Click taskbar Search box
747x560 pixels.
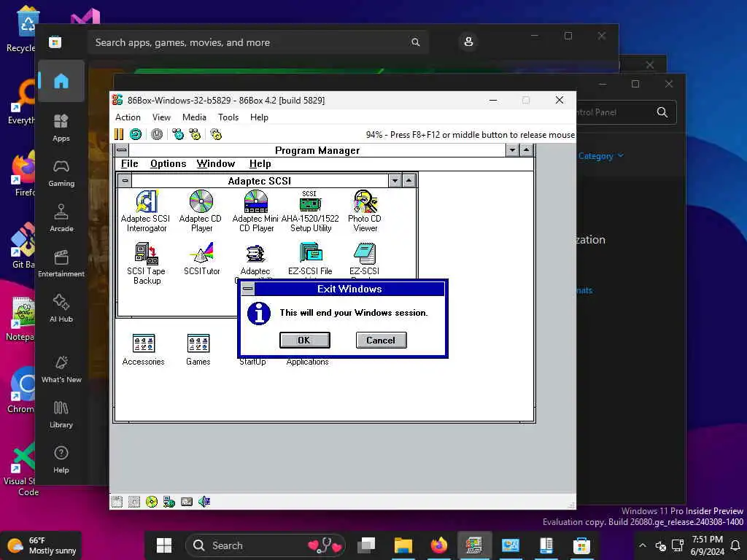coord(265,545)
